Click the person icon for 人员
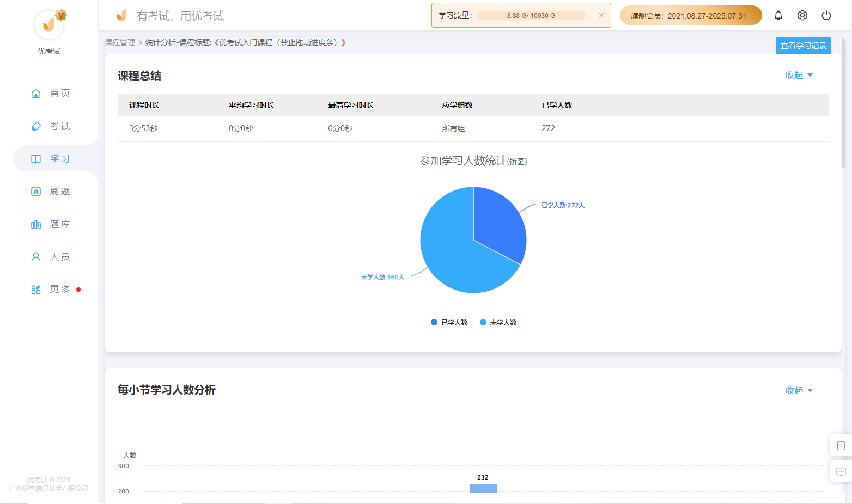The width and height of the screenshot is (852, 504). (x=36, y=257)
